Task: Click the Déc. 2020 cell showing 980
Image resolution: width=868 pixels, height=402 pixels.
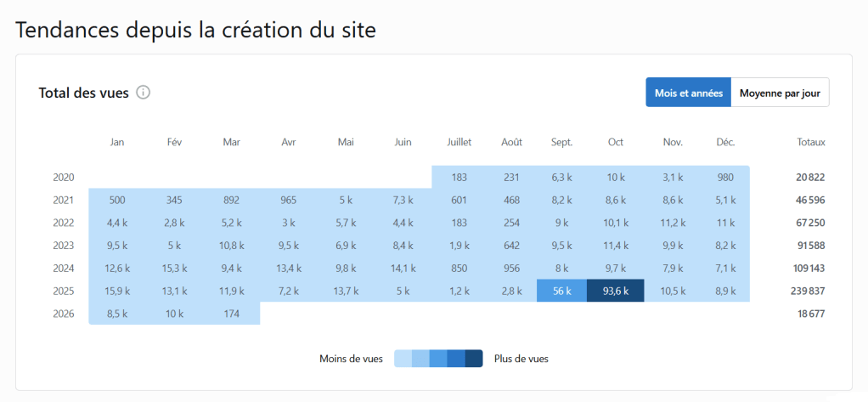Action: [725, 178]
